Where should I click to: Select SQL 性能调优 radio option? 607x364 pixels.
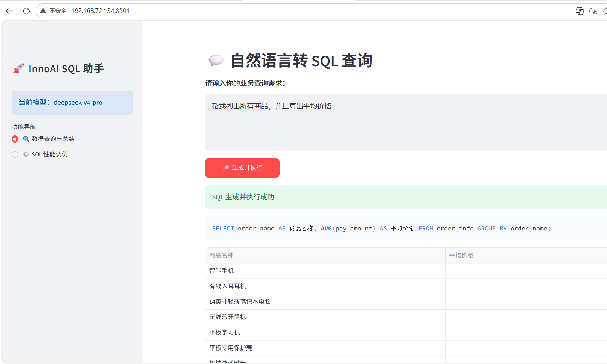pos(40,154)
